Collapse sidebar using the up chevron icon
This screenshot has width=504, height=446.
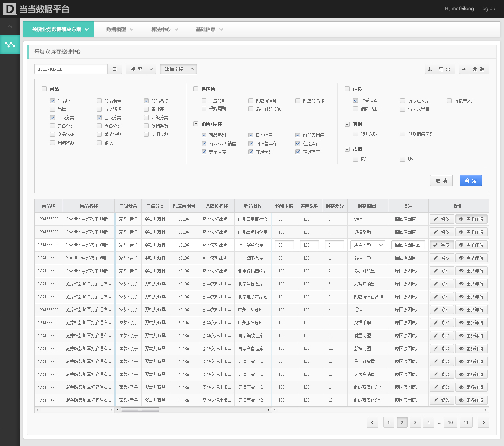(10, 26)
